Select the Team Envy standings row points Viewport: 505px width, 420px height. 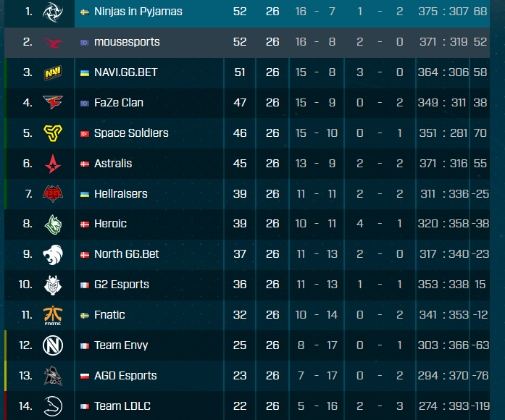(x=240, y=345)
